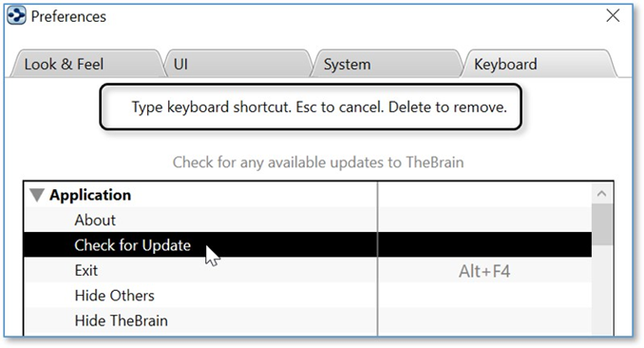Close the Preferences window
Image resolution: width=644 pixels, height=348 pixels.
pyautogui.click(x=613, y=16)
